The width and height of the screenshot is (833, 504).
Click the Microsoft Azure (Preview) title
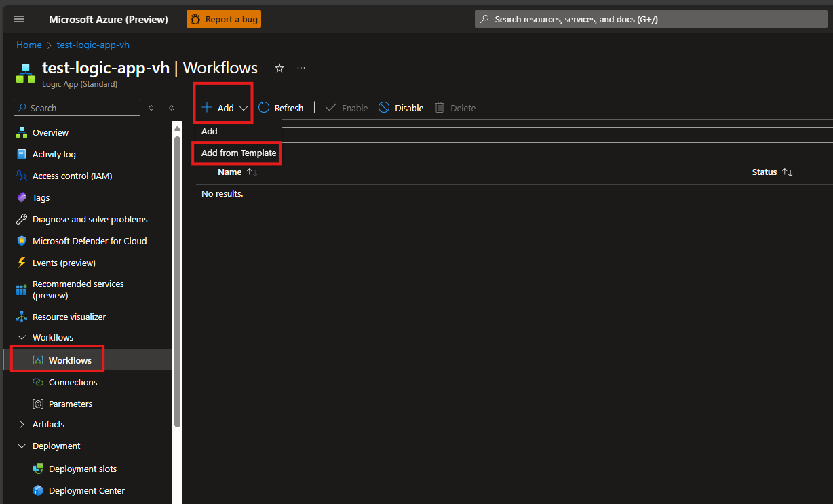[x=109, y=19]
